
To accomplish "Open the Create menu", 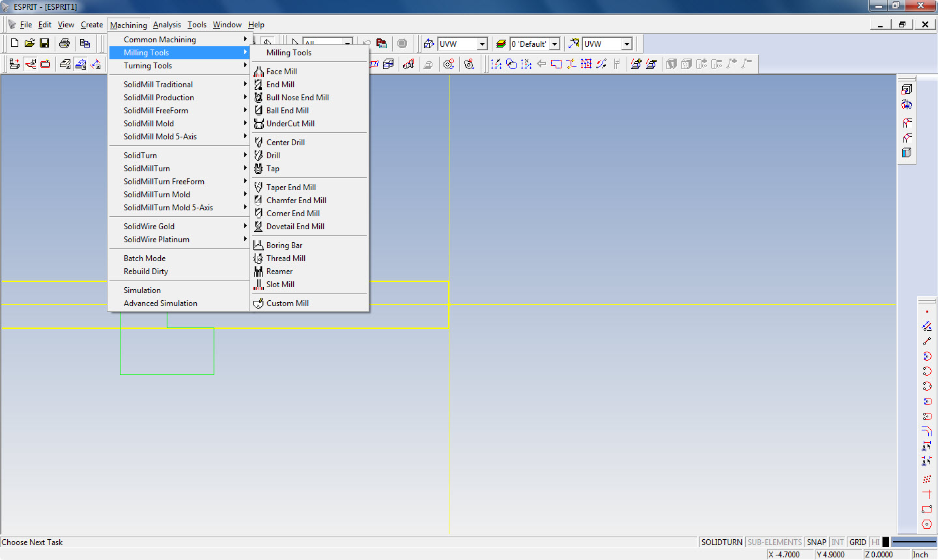I will click(92, 25).
